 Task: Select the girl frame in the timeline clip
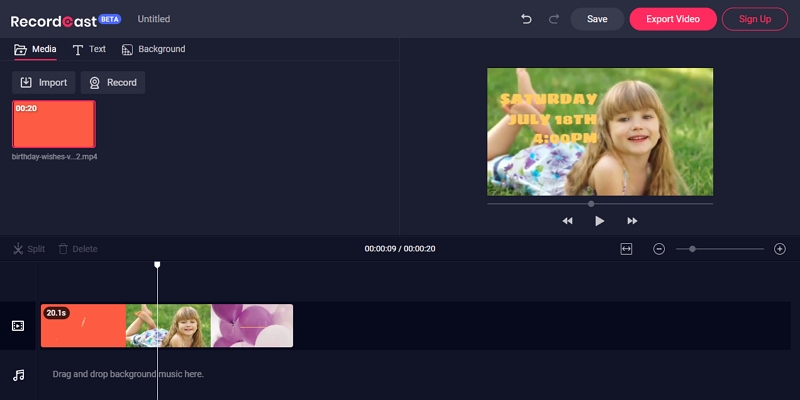(x=168, y=326)
